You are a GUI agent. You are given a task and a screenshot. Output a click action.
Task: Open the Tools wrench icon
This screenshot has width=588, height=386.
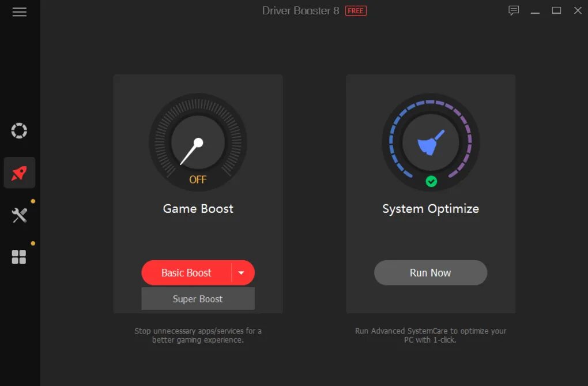click(x=20, y=215)
